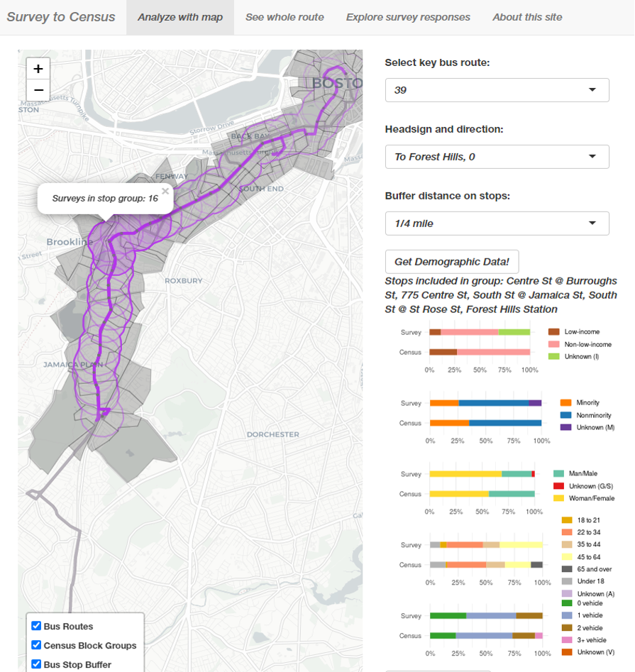Click the 0 vehicle legend swatch
Image resolution: width=635 pixels, height=672 pixels.
565,603
